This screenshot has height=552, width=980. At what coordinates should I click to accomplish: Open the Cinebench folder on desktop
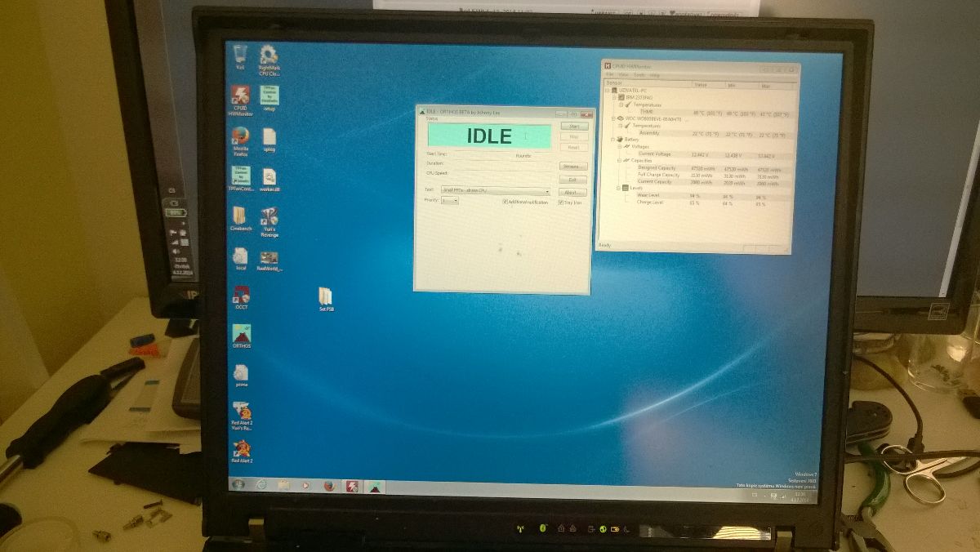pos(238,216)
